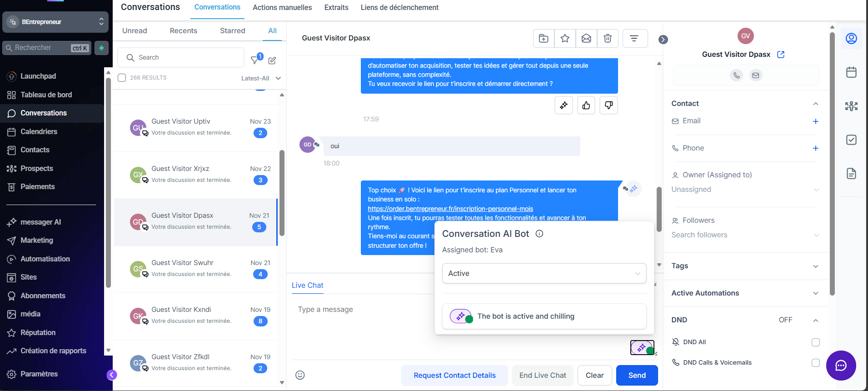Click the compose new message icon
The width and height of the screenshot is (868, 391).
tap(272, 60)
